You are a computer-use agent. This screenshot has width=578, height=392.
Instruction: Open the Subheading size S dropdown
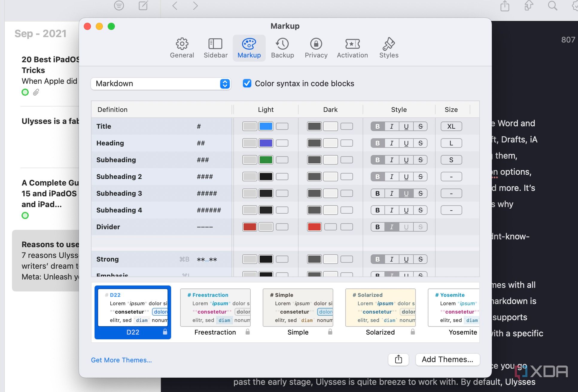point(451,160)
